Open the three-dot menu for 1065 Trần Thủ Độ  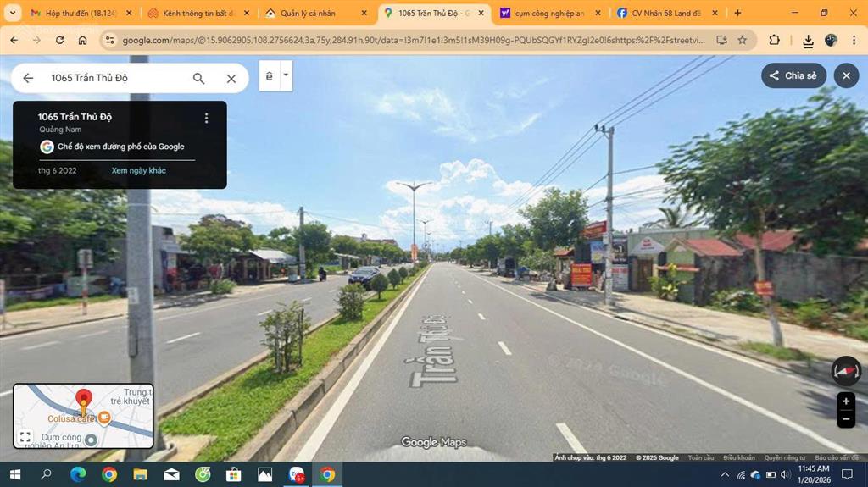point(207,118)
